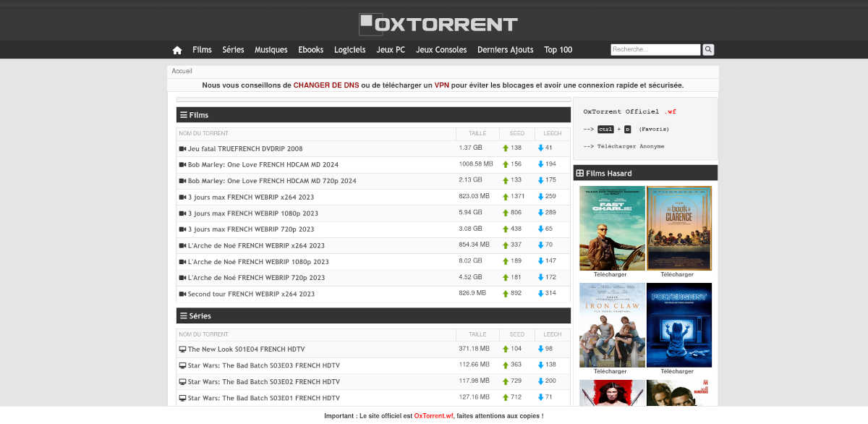Click the 826.9 MB size cell

(472, 293)
